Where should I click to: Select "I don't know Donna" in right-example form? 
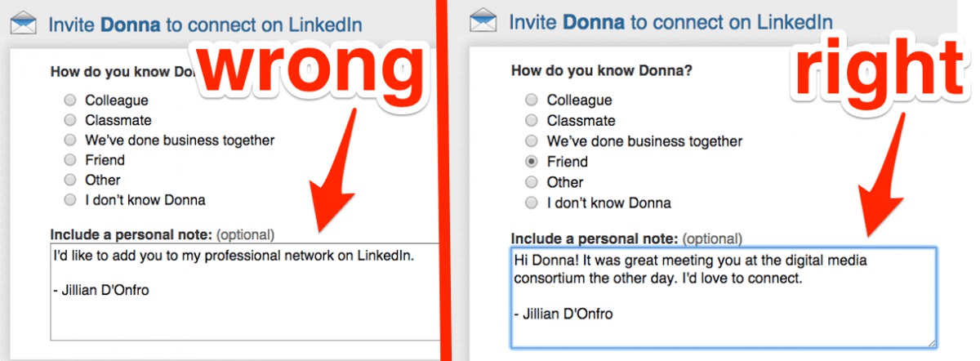(532, 203)
